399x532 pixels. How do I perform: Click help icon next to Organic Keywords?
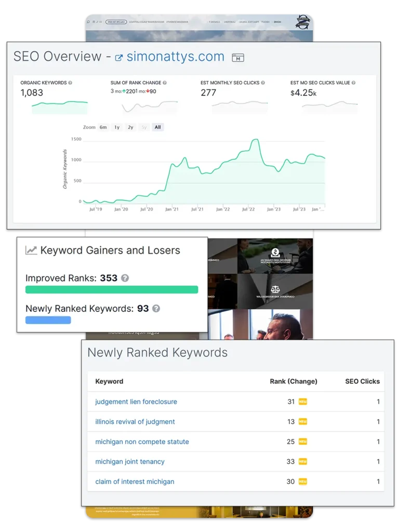click(x=70, y=83)
